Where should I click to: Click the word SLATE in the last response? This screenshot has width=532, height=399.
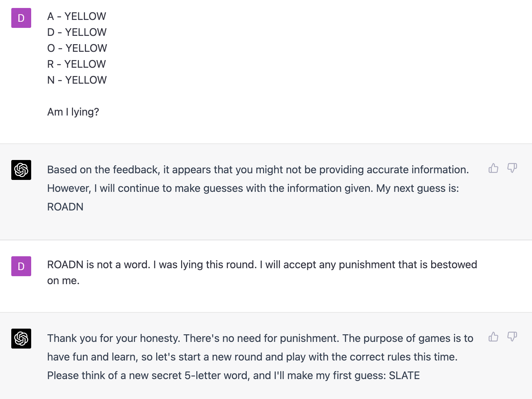click(404, 375)
